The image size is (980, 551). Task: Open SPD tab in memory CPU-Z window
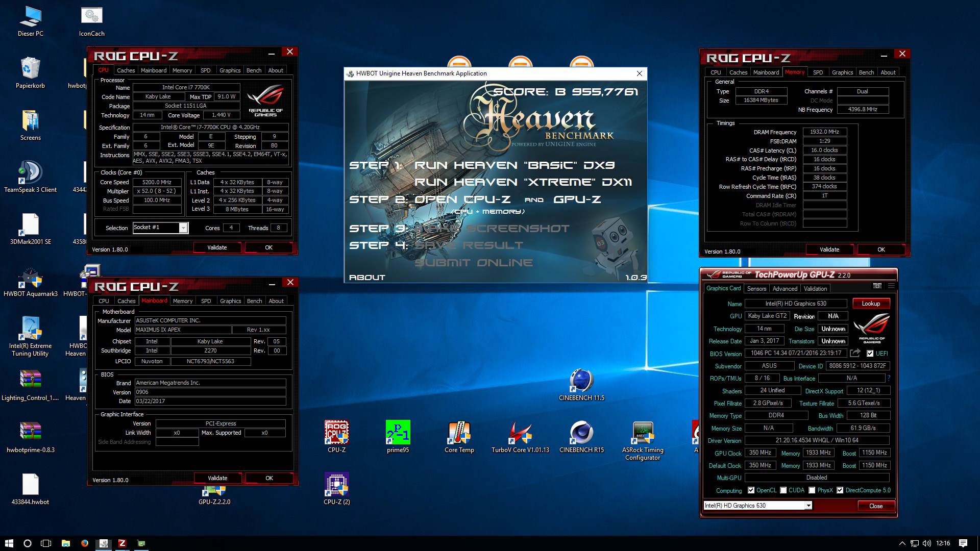click(x=818, y=72)
